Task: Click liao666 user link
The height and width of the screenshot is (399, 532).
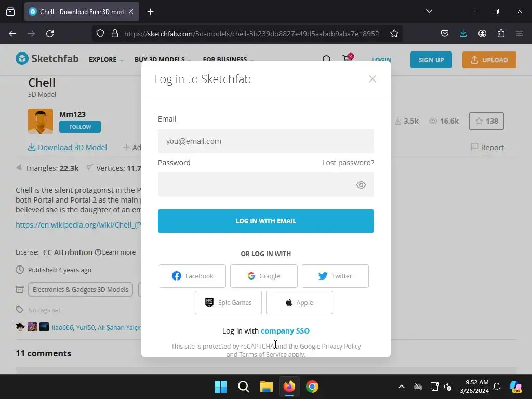Action: (62, 327)
